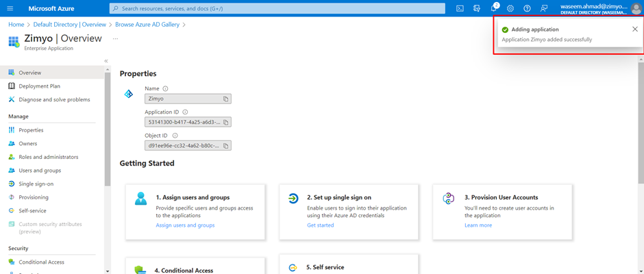Go to the Home breadcrumb
The image size is (644, 274).
click(x=16, y=25)
